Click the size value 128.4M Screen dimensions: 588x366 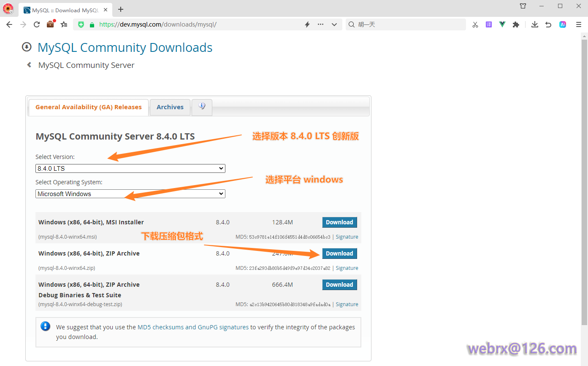[282, 222]
